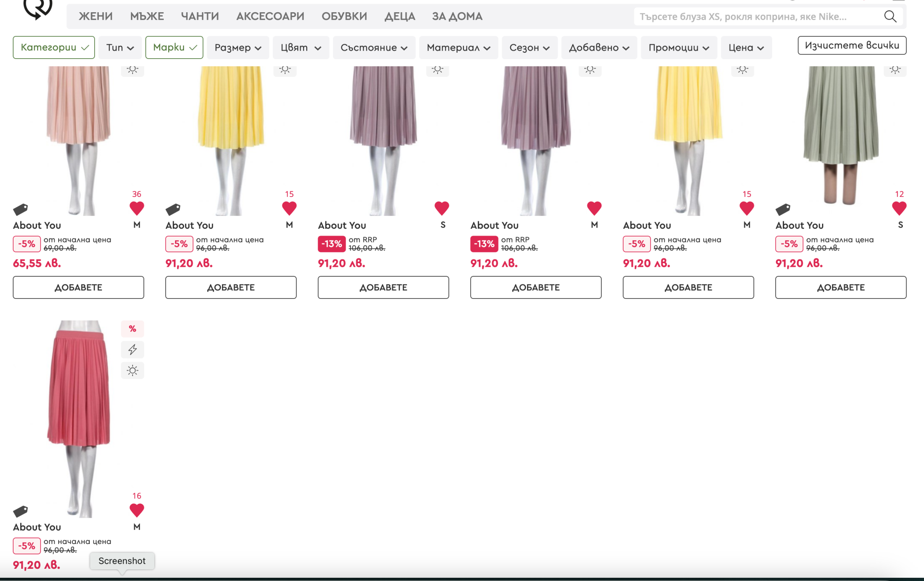Open the ЖЕНИ menu
The width and height of the screenshot is (924, 581).
click(x=96, y=17)
